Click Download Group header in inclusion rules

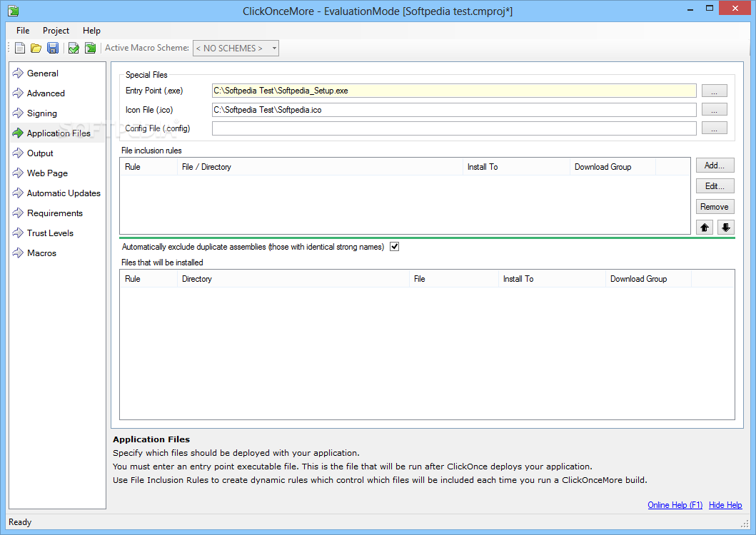pyautogui.click(x=613, y=167)
